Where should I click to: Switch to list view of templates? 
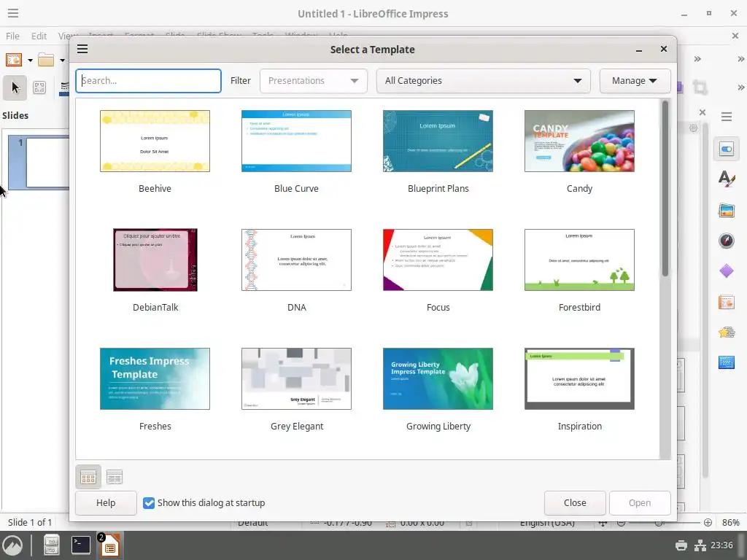tap(115, 477)
